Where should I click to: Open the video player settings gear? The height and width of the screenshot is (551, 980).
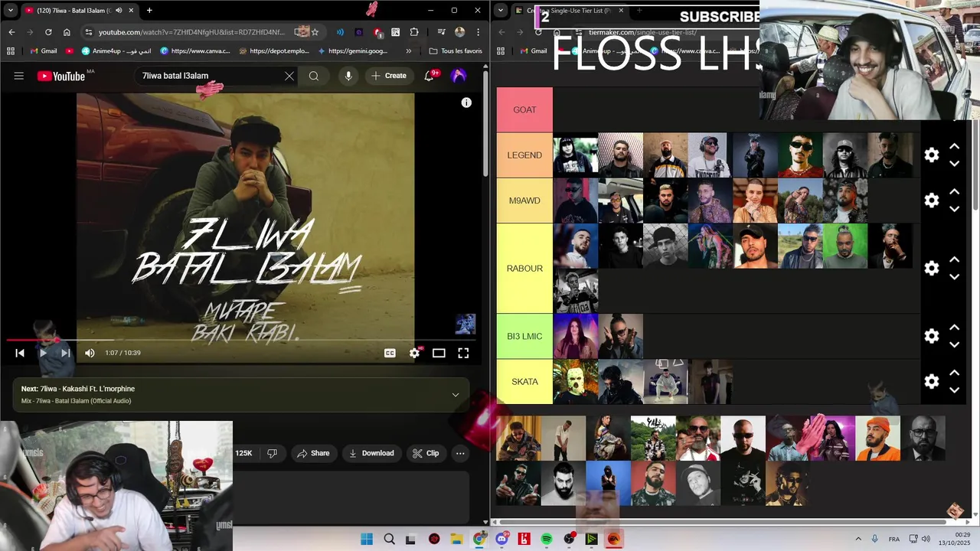click(414, 353)
